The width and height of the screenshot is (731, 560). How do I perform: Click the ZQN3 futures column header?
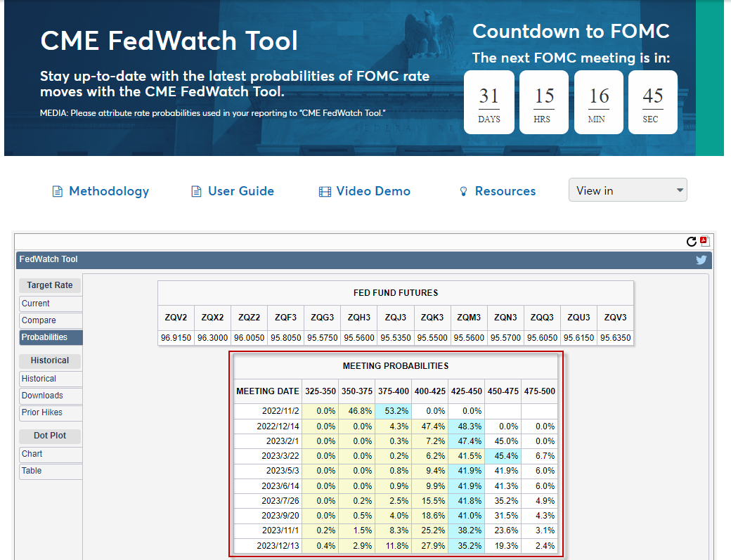pyautogui.click(x=505, y=318)
